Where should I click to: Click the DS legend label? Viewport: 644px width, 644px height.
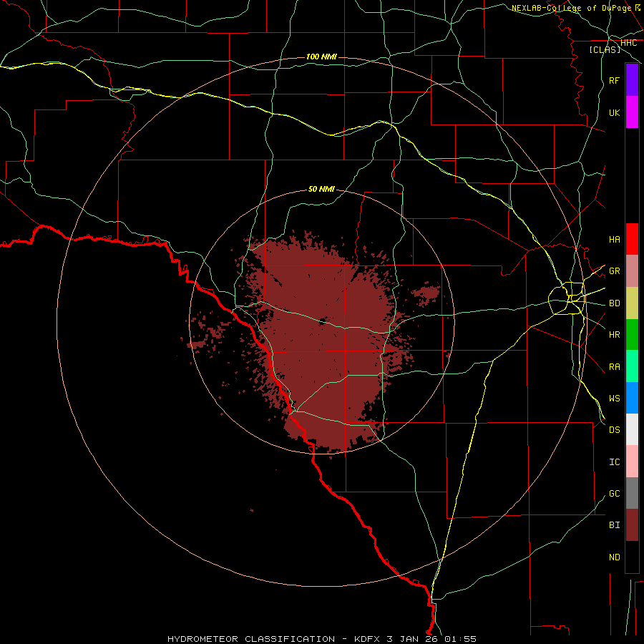[614, 430]
